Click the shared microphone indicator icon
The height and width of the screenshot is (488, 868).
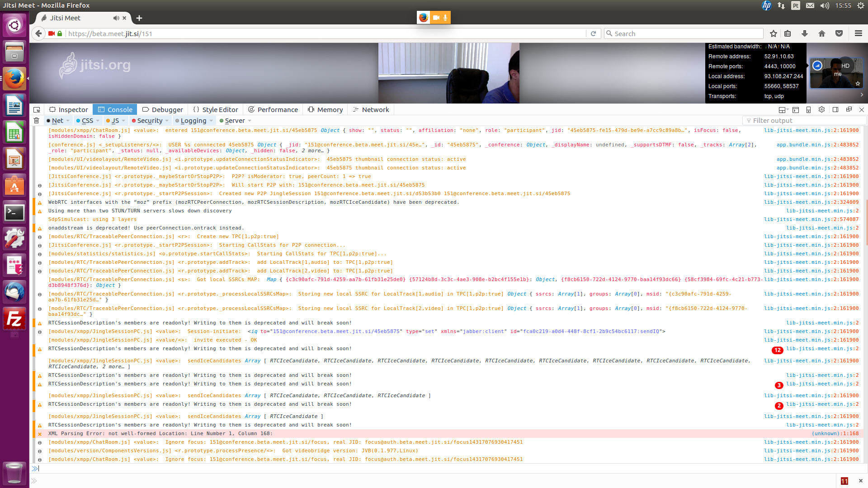[445, 18]
